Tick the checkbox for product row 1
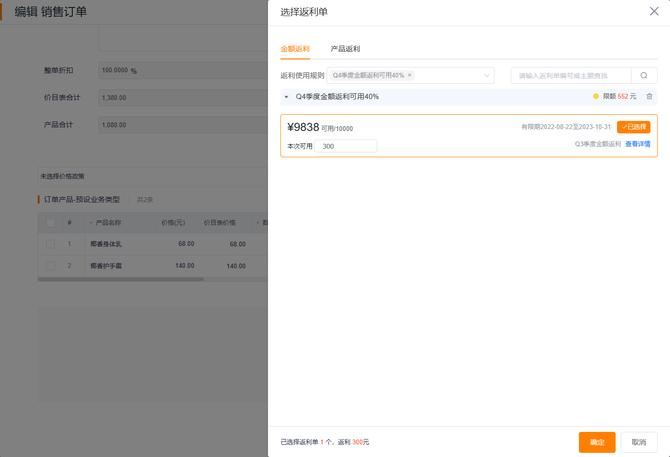 (x=50, y=244)
